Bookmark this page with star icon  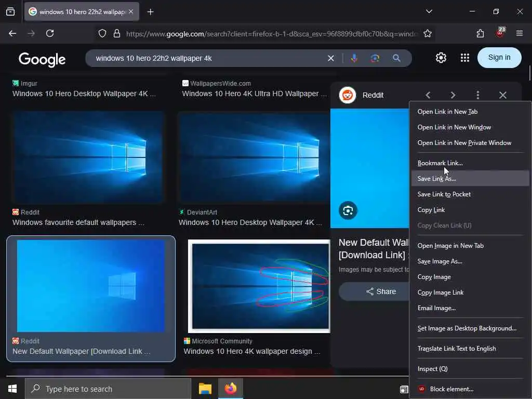click(x=428, y=33)
